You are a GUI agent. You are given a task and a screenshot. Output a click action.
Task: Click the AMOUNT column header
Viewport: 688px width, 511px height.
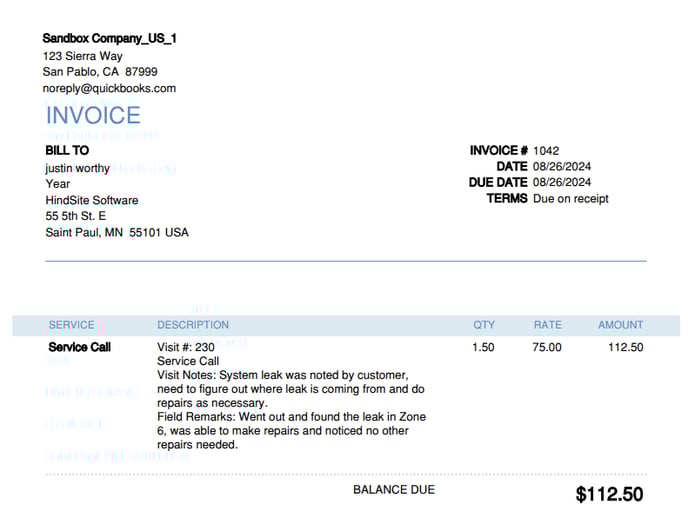[x=620, y=325]
